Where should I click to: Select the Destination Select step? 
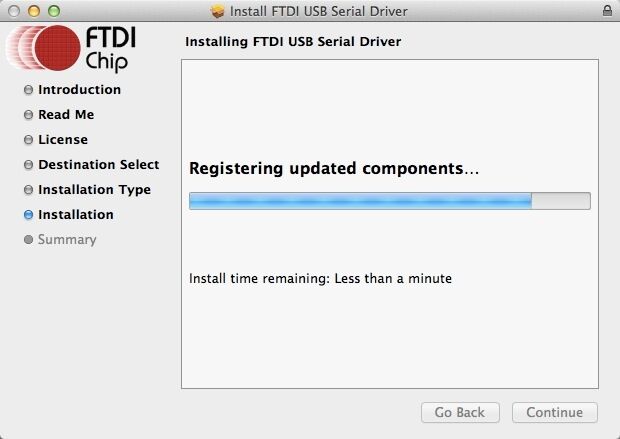coord(98,165)
